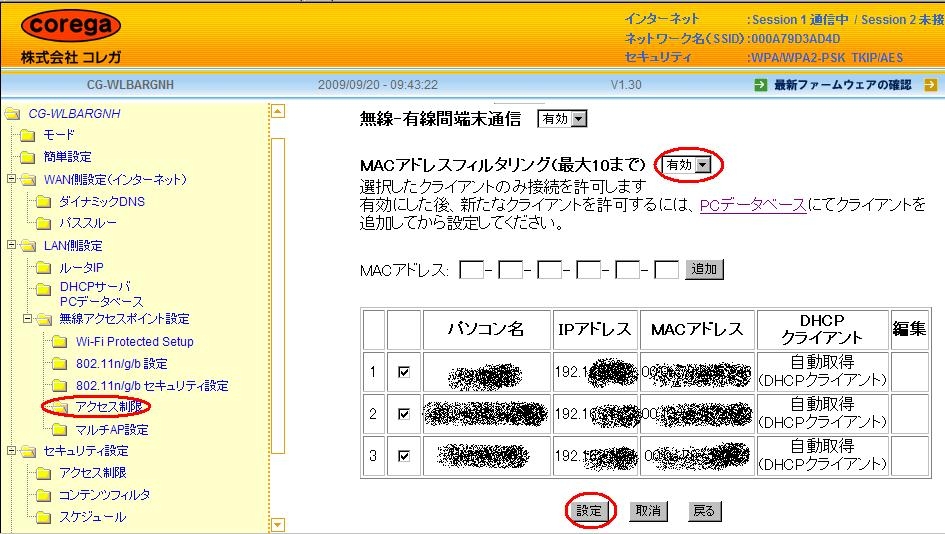Click the モード folder icon

click(28, 135)
